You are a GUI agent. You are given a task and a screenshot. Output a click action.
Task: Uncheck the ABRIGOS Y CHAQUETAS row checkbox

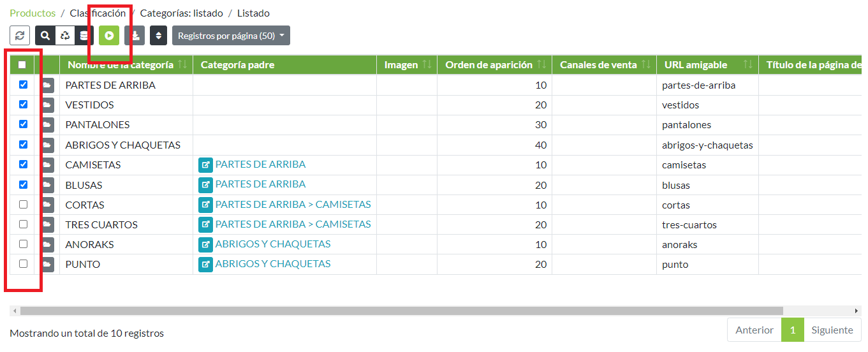tap(24, 144)
